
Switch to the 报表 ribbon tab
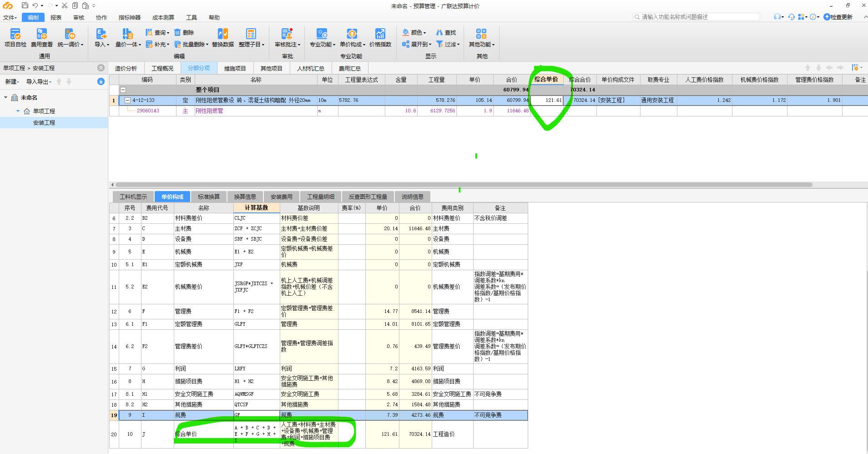point(56,17)
